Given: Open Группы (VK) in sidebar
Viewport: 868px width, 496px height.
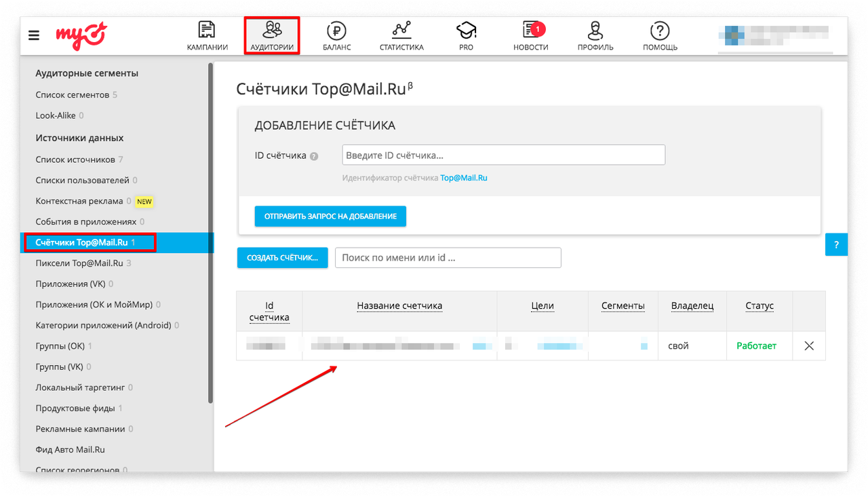Looking at the screenshot, I should [63, 366].
